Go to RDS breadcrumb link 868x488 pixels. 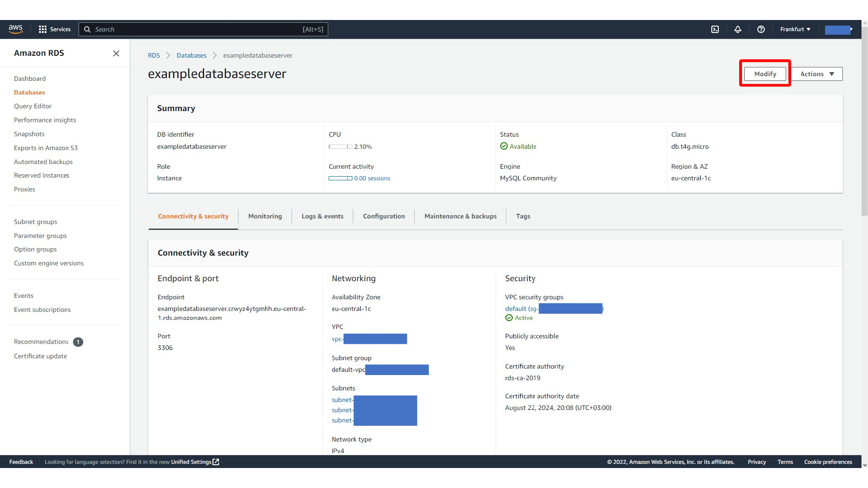pyautogui.click(x=154, y=55)
